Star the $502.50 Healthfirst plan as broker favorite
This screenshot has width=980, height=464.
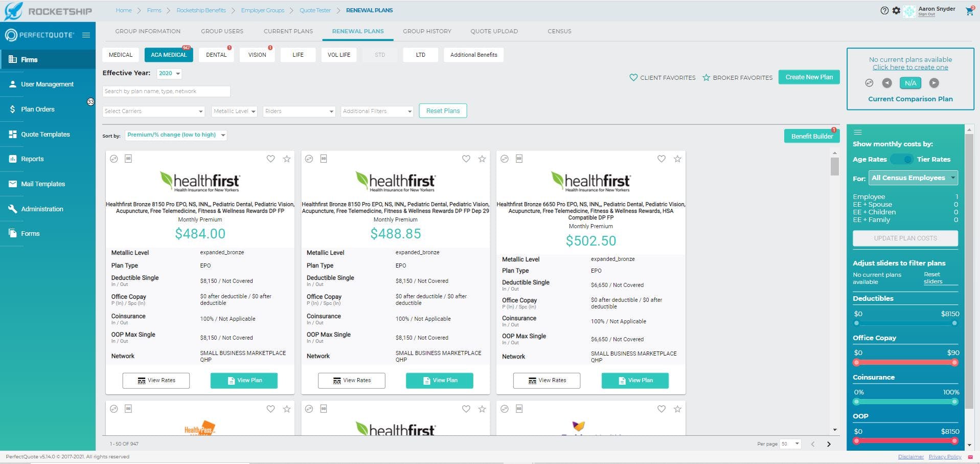[677, 159]
